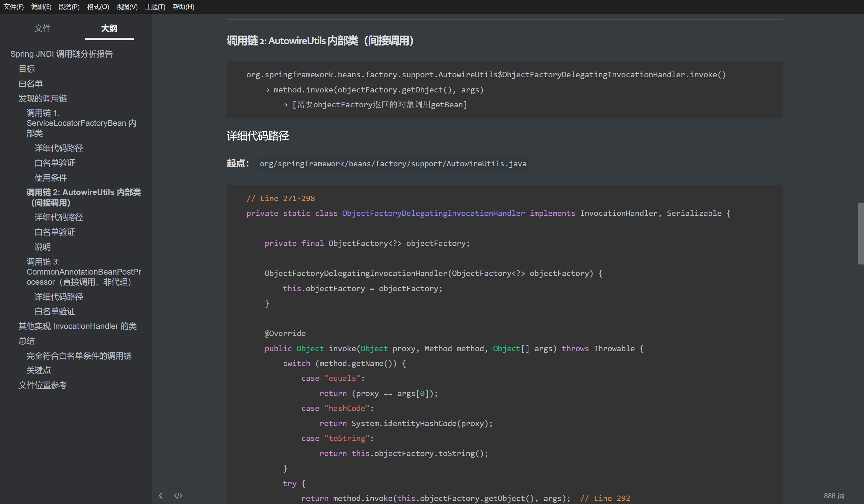
Task: Go to 说明 outline item
Action: (x=43, y=247)
